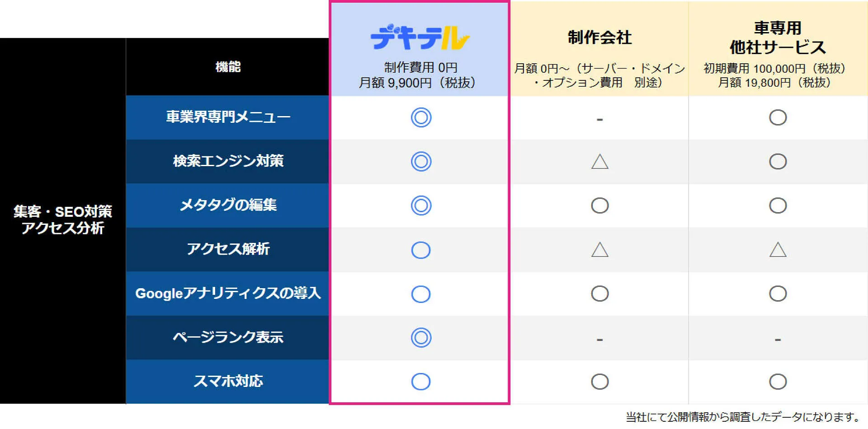Click 制作会社 dash for 車業界専門メニュー
This screenshot has width=868, height=429.
point(599,120)
